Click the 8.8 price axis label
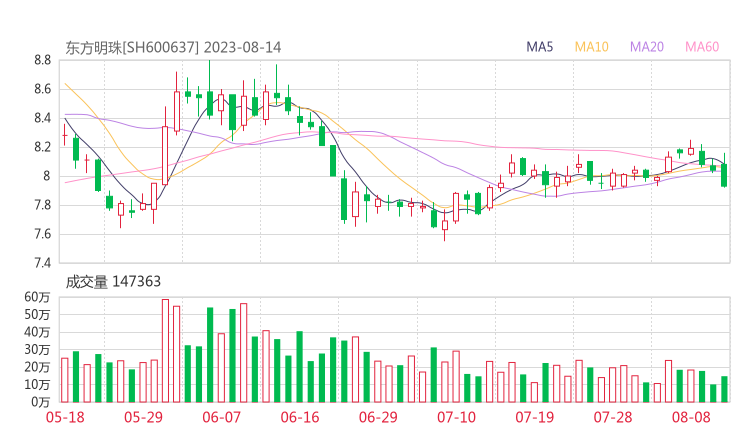This screenshot has width=740, height=440. tap(42, 60)
